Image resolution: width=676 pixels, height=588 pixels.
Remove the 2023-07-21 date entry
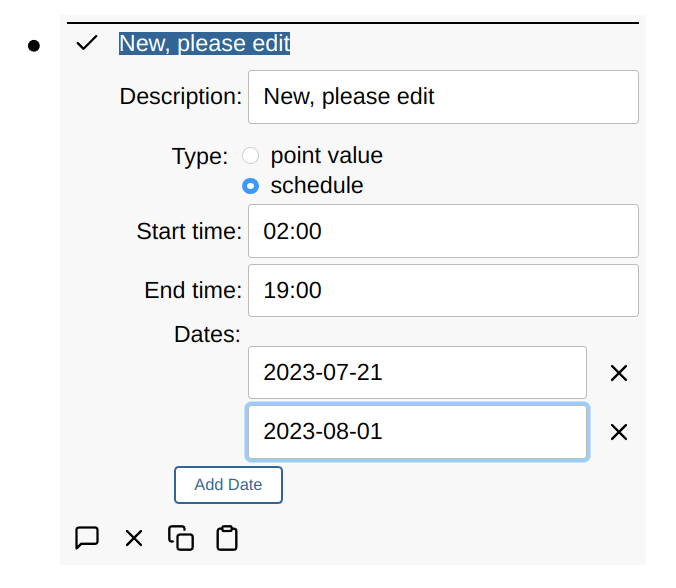[619, 373]
